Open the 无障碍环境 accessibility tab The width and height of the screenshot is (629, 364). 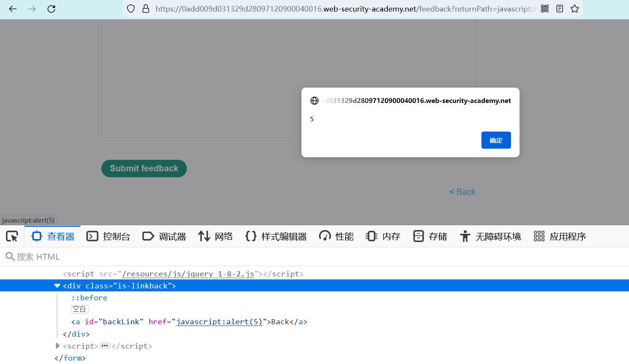pos(490,236)
